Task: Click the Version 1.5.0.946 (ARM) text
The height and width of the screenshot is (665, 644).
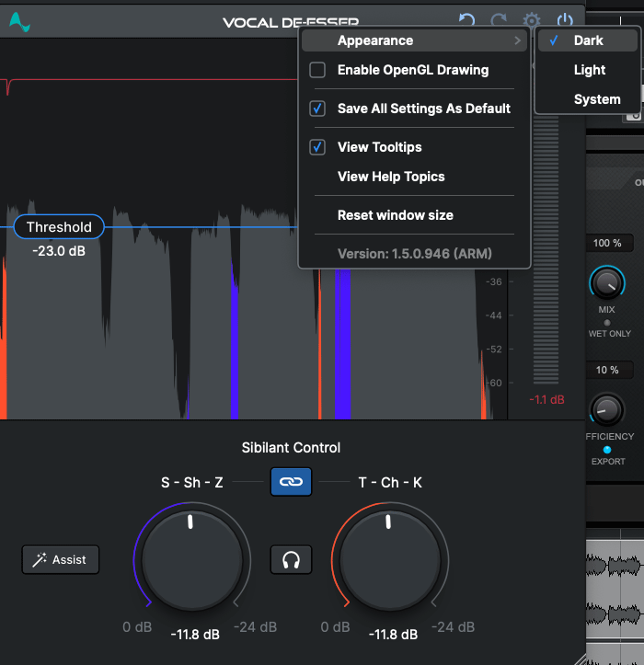Action: click(x=415, y=254)
